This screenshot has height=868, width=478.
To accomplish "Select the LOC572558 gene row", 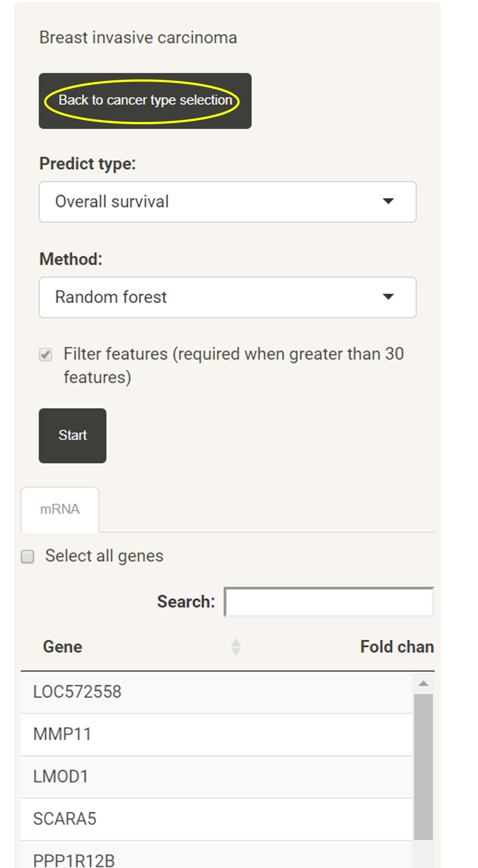I will 216,692.
